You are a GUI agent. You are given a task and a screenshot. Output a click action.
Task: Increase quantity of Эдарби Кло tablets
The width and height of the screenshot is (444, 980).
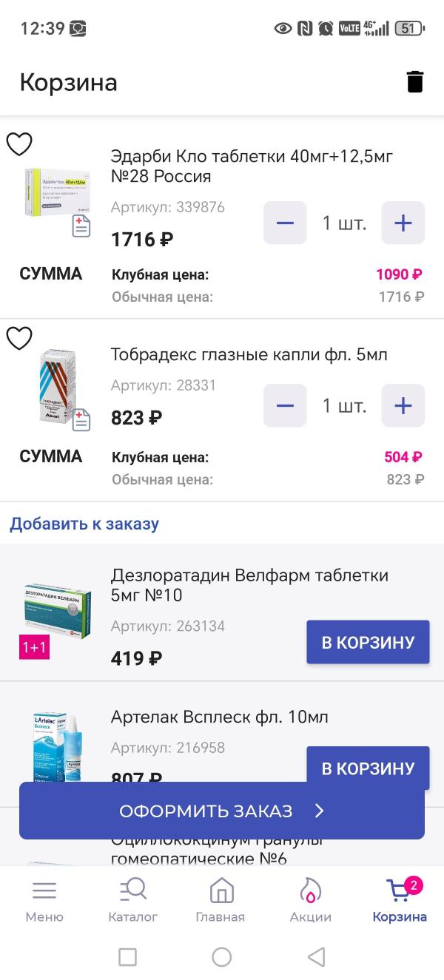(403, 223)
